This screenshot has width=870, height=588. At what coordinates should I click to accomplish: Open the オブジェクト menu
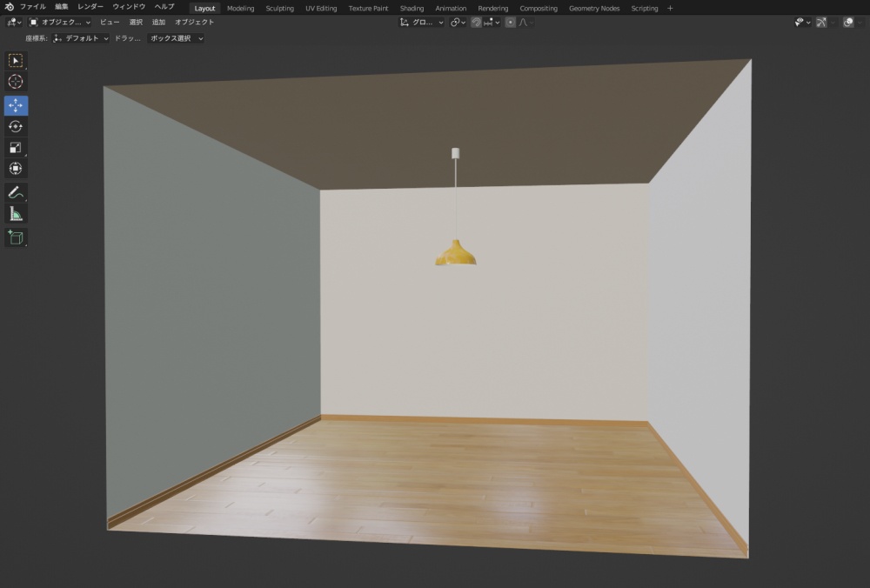click(x=195, y=22)
